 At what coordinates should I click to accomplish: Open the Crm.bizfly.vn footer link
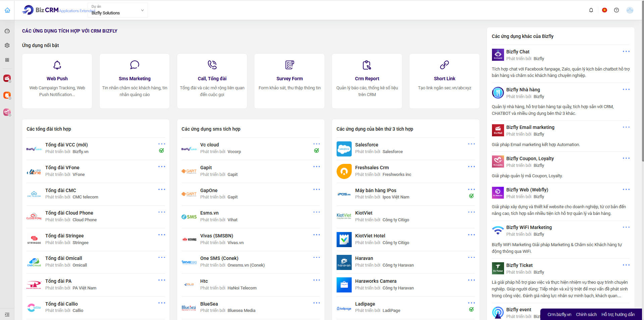coord(559,315)
